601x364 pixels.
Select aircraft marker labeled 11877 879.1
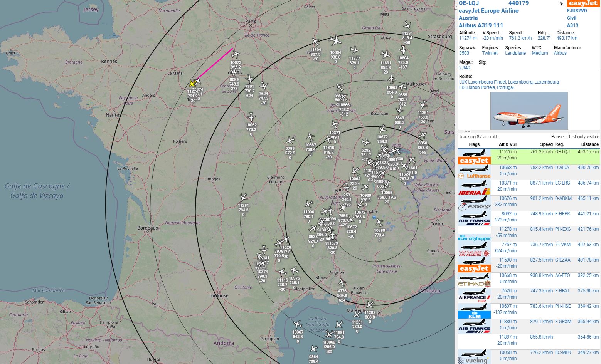coord(354,50)
